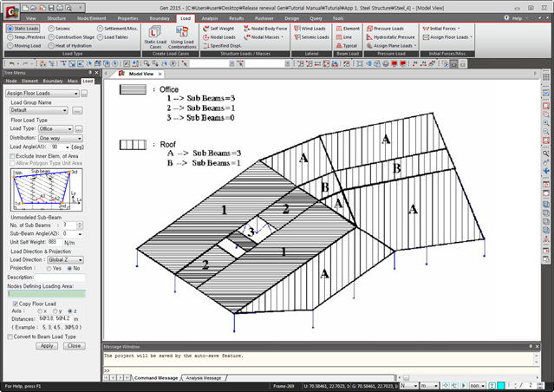Image resolution: width=554 pixels, height=392 pixels.
Task: Open Seismic Loads lateral tool
Action: click(x=311, y=37)
